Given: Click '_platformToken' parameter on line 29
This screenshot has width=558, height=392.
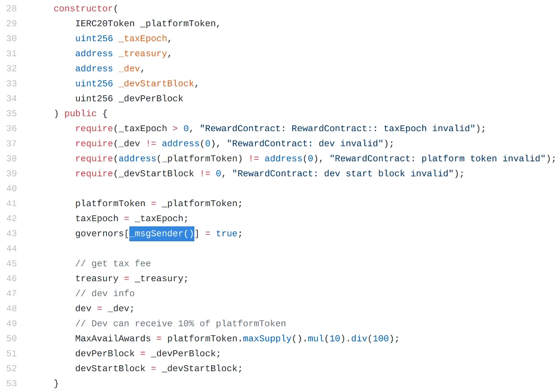Looking at the screenshot, I should point(178,23).
